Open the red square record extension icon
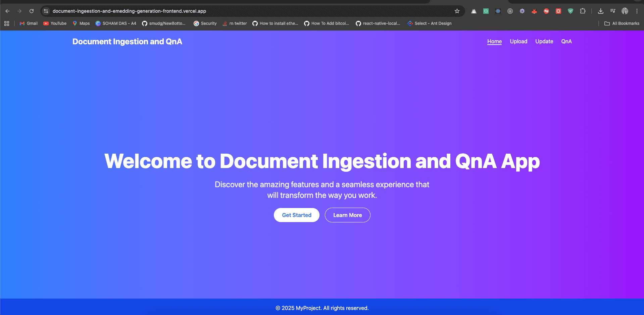Image resolution: width=644 pixels, height=315 pixels. tap(558, 11)
